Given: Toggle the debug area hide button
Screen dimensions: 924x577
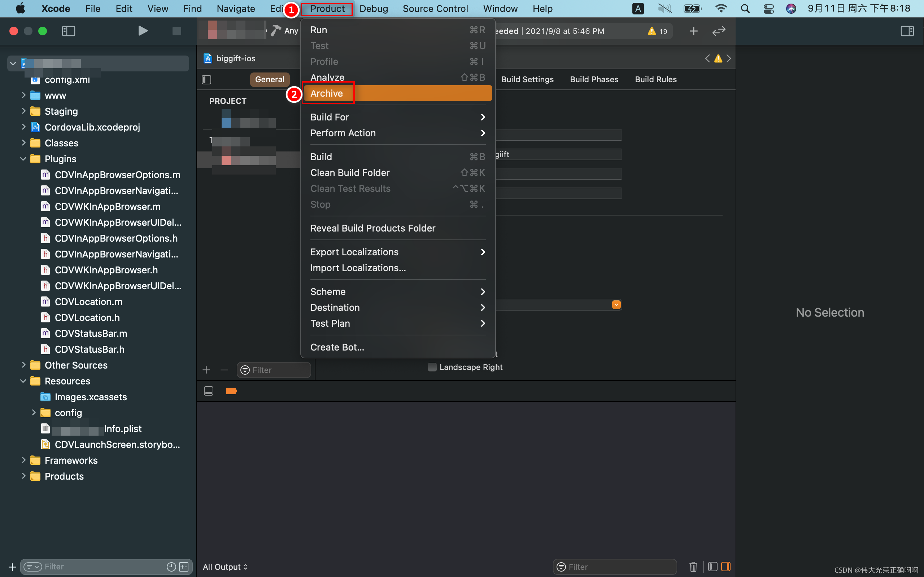Looking at the screenshot, I should coord(209,391).
